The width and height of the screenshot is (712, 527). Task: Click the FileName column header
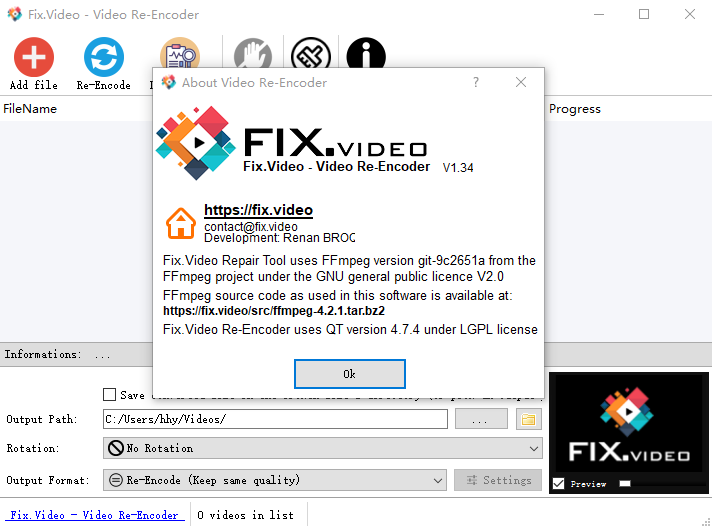pyautogui.click(x=30, y=109)
